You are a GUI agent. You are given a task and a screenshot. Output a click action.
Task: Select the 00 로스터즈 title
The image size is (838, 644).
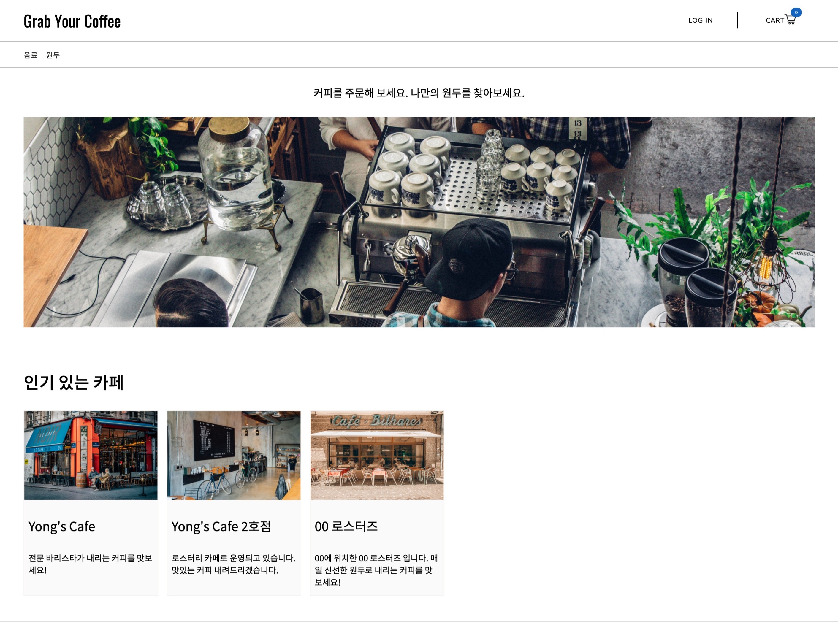pos(346,526)
